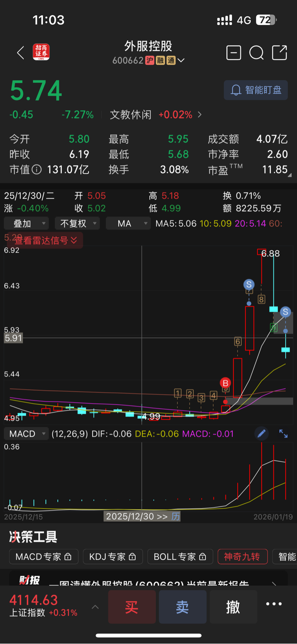297x644 pixels.
Task: Tap the B buy marker on chart
Action: [225, 383]
